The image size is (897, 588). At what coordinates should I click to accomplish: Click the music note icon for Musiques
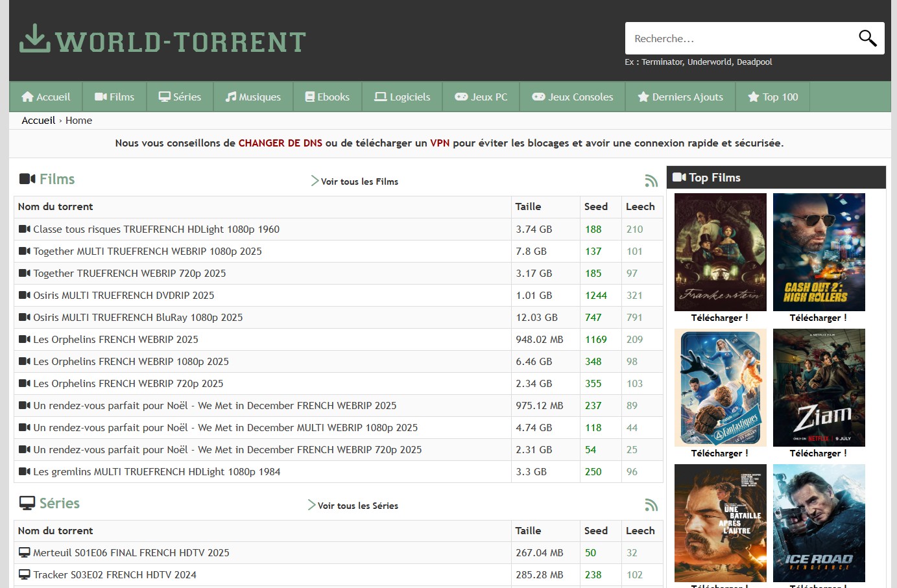coord(231,97)
